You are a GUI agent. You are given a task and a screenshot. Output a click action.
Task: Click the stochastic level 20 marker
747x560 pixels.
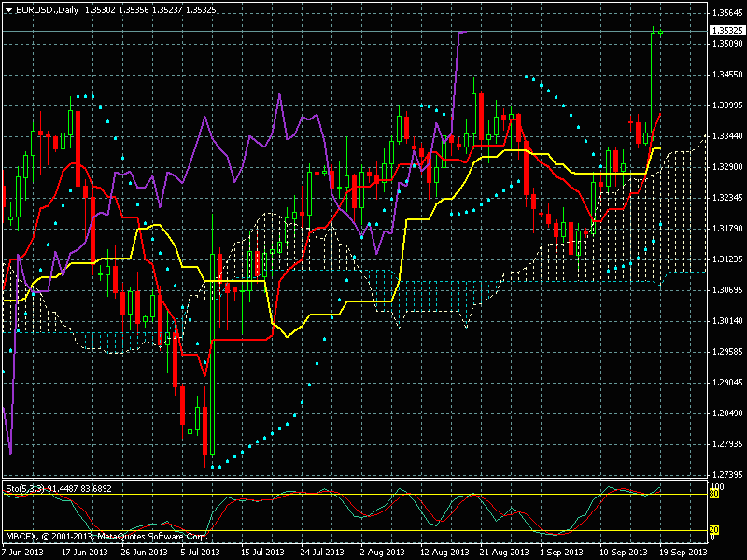pyautogui.click(x=714, y=530)
